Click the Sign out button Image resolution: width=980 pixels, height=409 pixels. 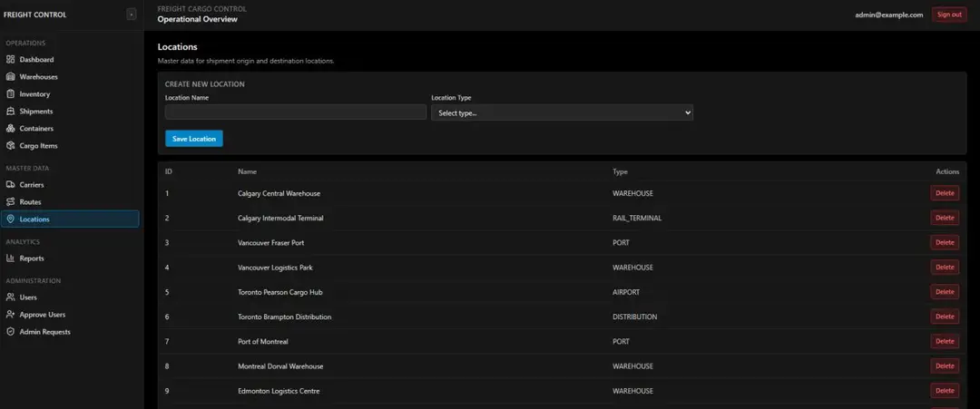(x=949, y=15)
